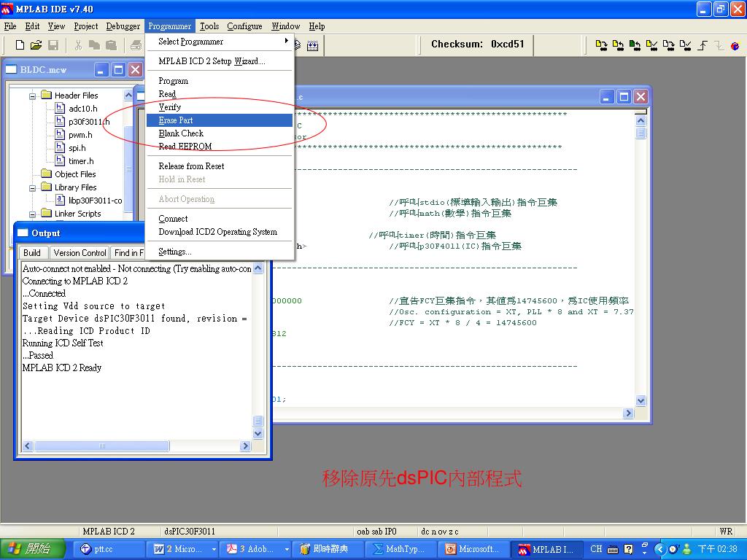Choose Read EEPROM menu entry
747x560 pixels.
(x=219, y=146)
